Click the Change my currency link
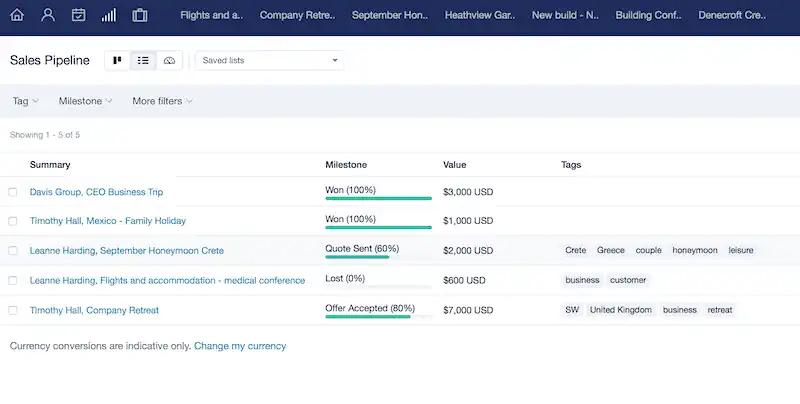Image resolution: width=800 pixels, height=404 pixels. 240,346
